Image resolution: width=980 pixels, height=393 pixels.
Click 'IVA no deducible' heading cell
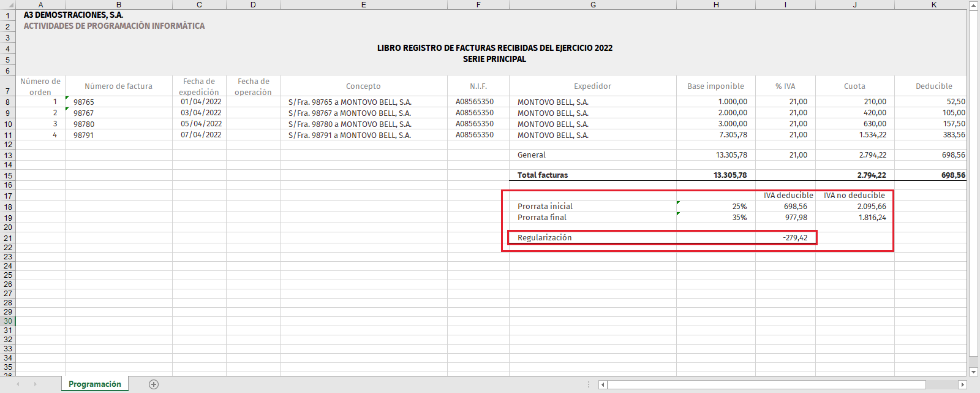(x=855, y=196)
